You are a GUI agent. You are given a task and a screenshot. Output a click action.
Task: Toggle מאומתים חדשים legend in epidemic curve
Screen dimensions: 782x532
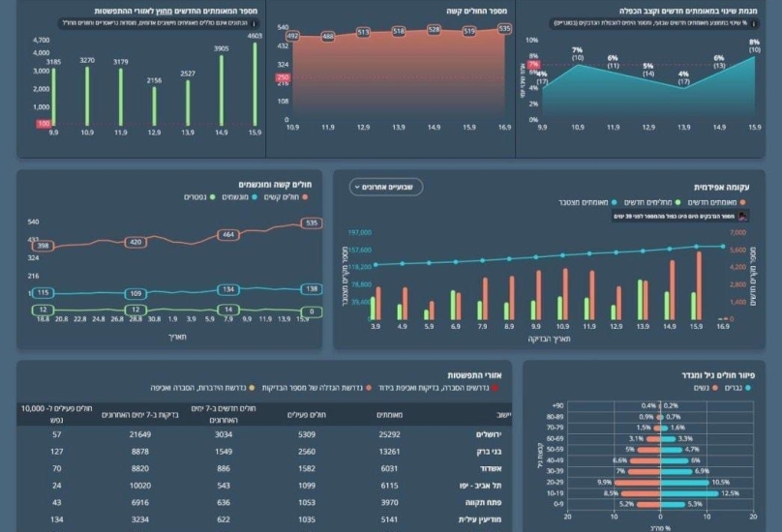tap(711, 202)
